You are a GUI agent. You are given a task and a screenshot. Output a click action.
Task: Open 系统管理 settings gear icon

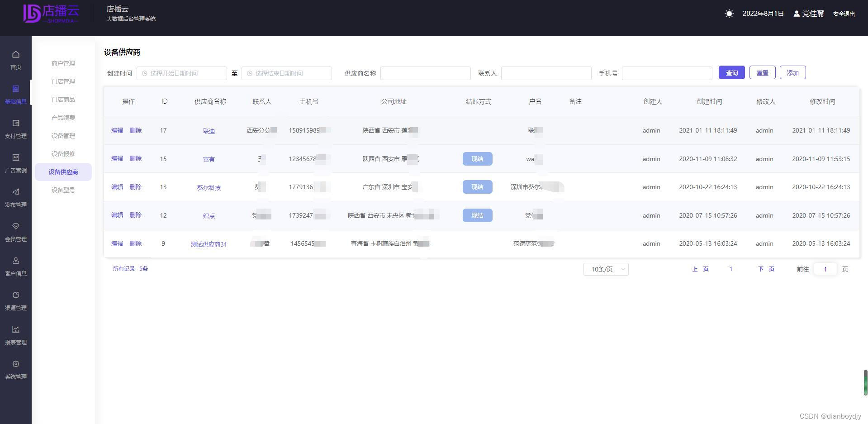[15, 364]
